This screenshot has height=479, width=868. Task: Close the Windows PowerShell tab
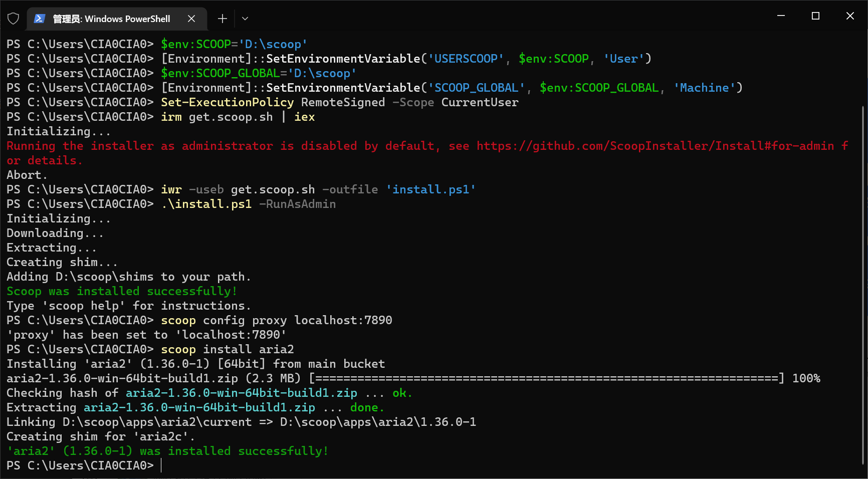tap(191, 19)
